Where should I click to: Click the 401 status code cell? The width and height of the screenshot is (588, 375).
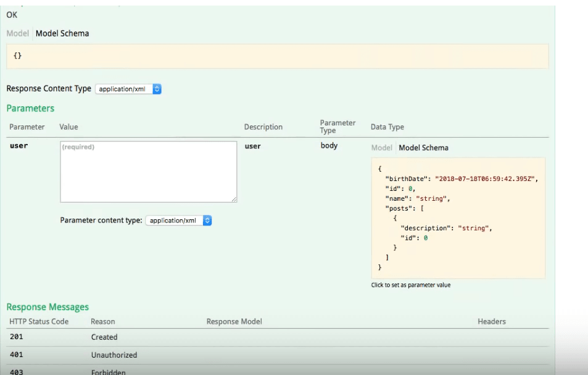pyautogui.click(x=17, y=355)
